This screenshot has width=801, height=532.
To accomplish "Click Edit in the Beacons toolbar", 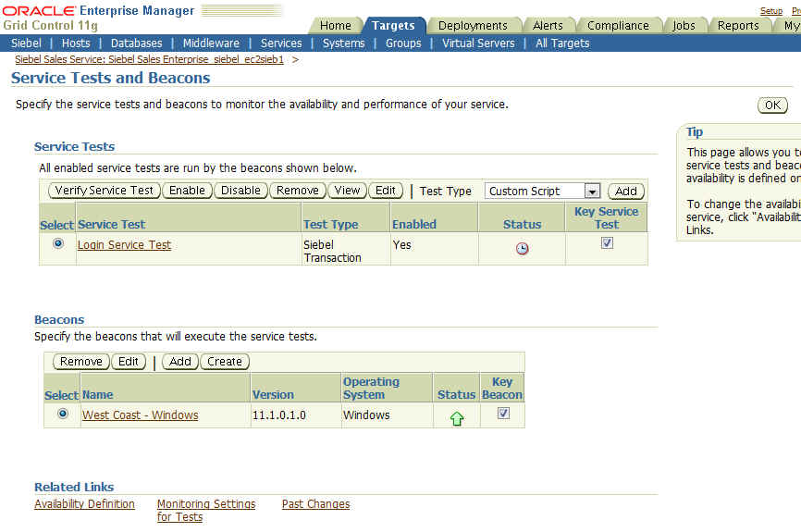I will [129, 362].
